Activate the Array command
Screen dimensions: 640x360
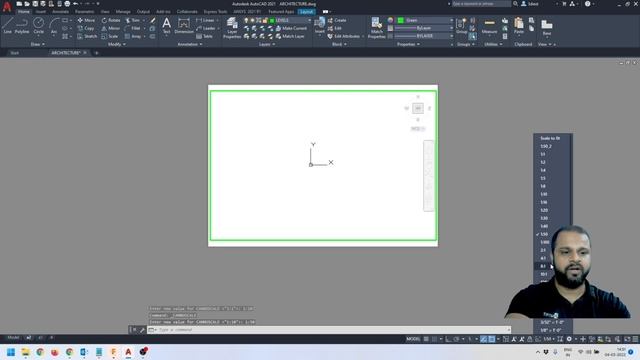[x=133, y=36]
